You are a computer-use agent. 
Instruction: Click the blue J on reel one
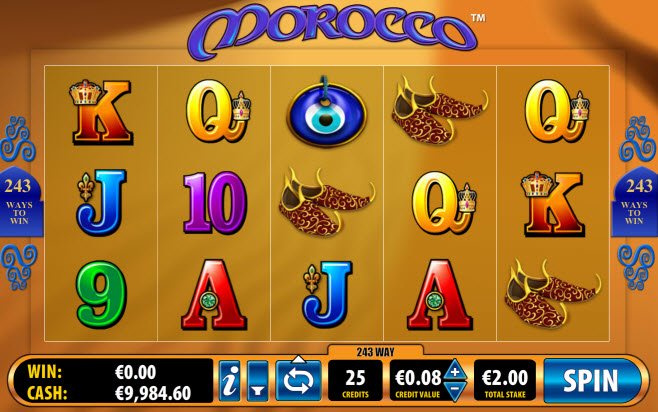point(101,203)
